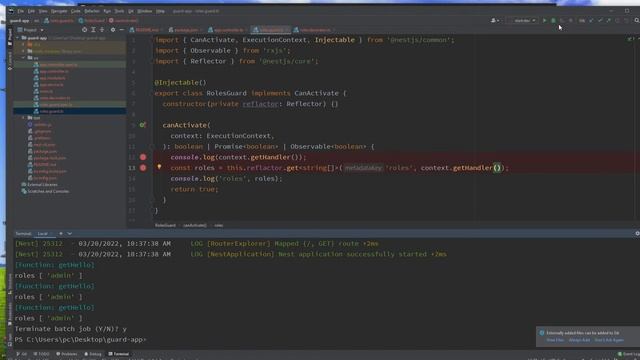Image resolution: width=640 pixels, height=360 pixels.
Task: Collapse the guard-app root folder
Action: [x=18, y=38]
